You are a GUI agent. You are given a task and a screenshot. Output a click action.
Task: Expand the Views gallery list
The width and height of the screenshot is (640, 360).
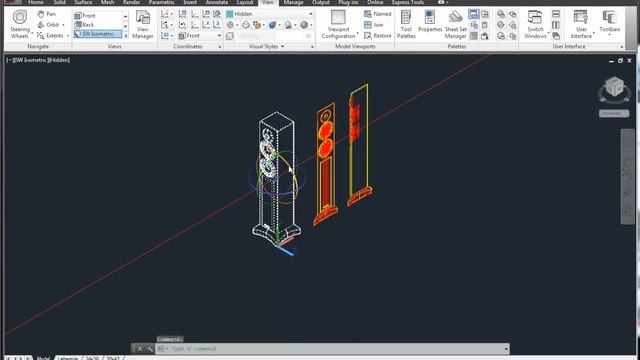point(125,36)
